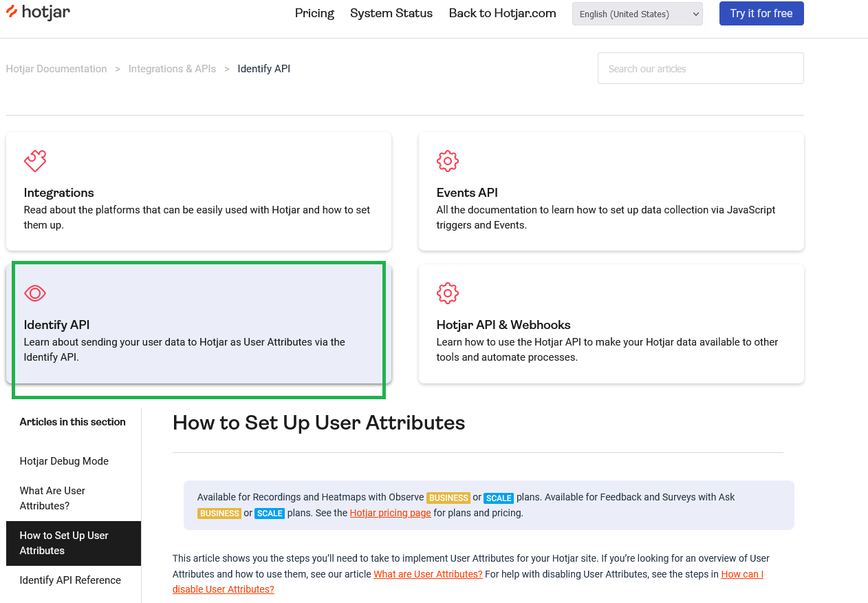The width and height of the screenshot is (868, 603).
Task: Click the Articles in this section label
Action: (x=72, y=422)
